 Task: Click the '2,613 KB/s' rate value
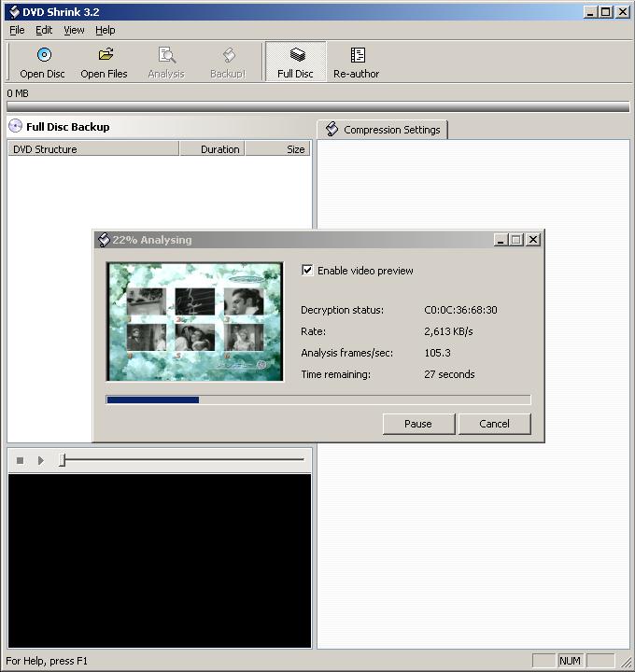tap(448, 331)
